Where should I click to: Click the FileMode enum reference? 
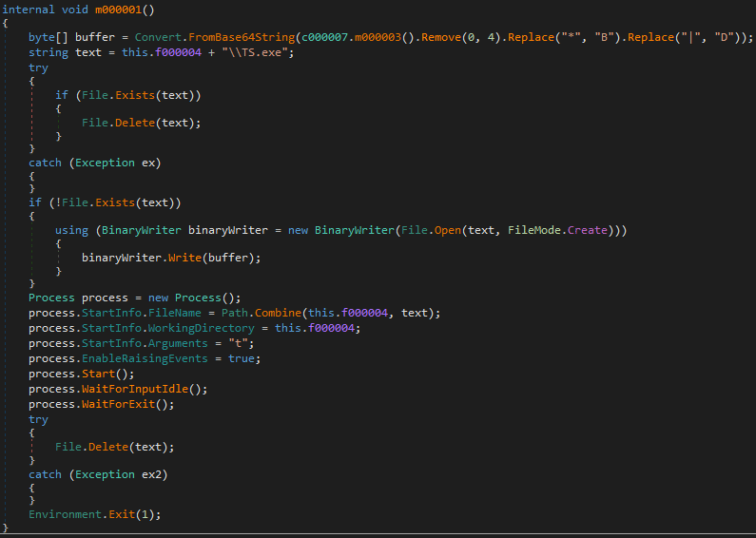[x=534, y=230]
